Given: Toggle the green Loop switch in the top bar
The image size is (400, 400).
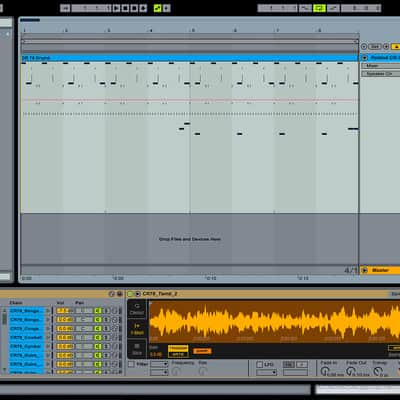Looking at the screenshot, I should (x=319, y=8).
